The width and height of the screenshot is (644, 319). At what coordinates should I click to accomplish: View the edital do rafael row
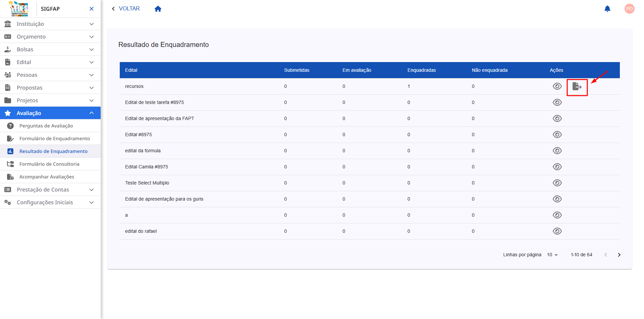point(557,231)
